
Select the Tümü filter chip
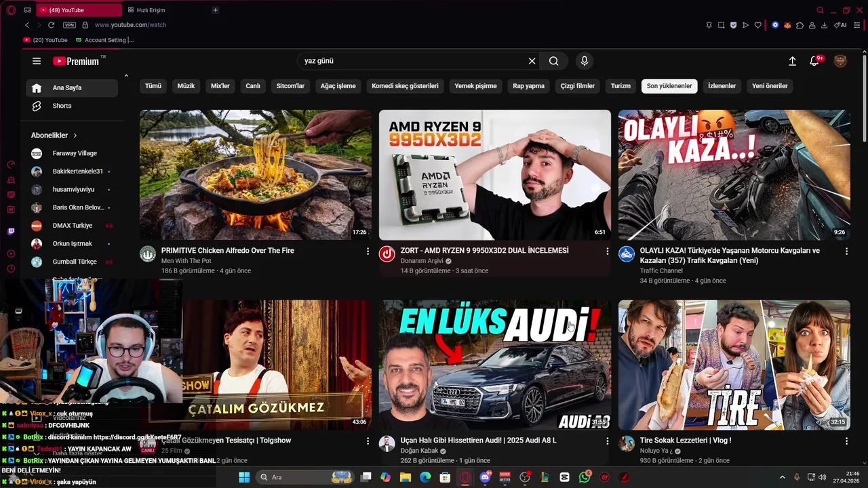pyautogui.click(x=153, y=86)
